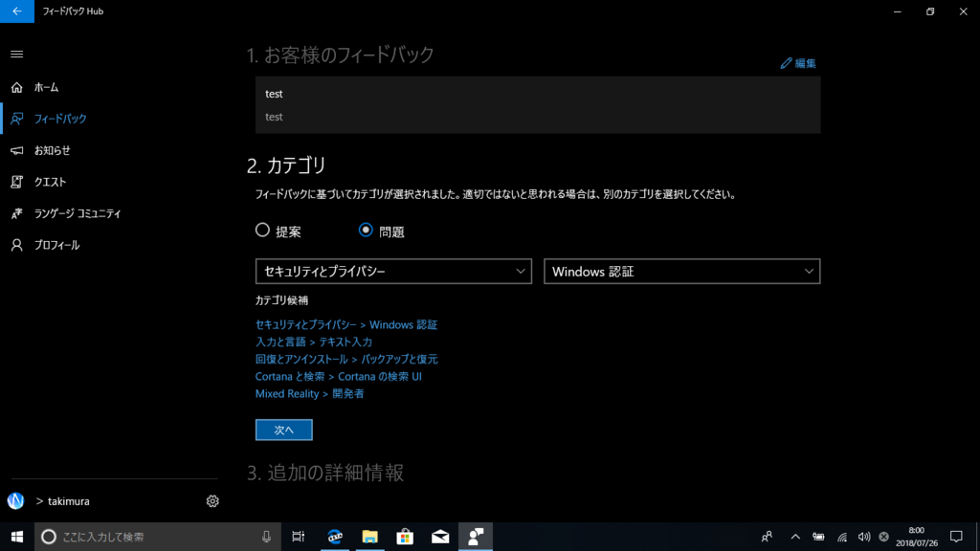Open Microsoft Store from taskbar

pos(405,537)
